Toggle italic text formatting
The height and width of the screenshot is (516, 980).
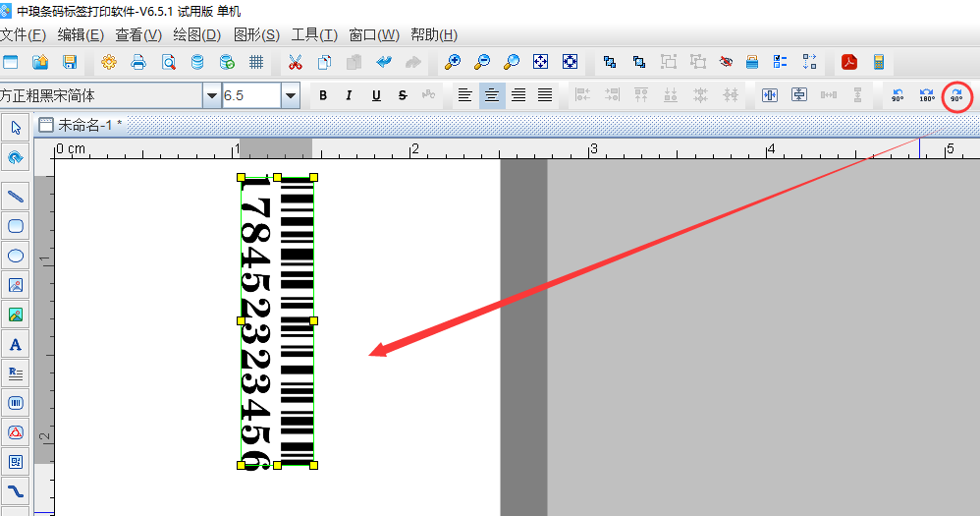(x=349, y=95)
